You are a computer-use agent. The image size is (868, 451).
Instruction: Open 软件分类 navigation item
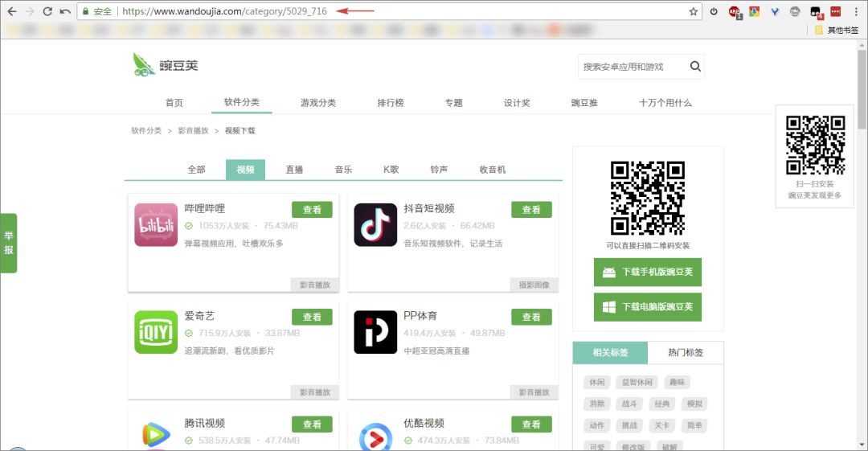pos(241,102)
